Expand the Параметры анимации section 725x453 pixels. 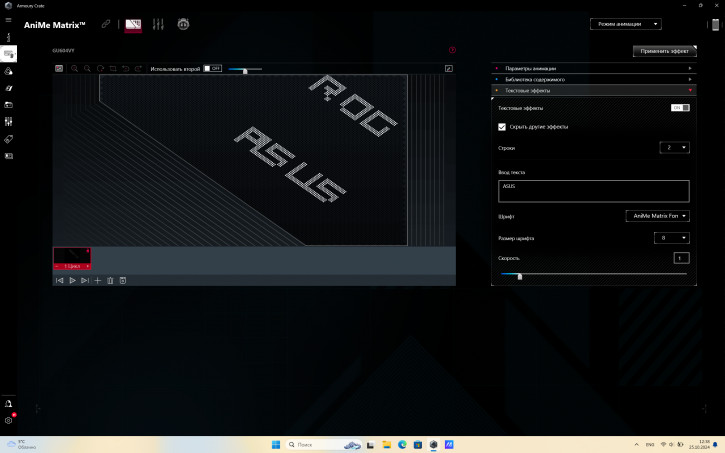(x=594, y=68)
